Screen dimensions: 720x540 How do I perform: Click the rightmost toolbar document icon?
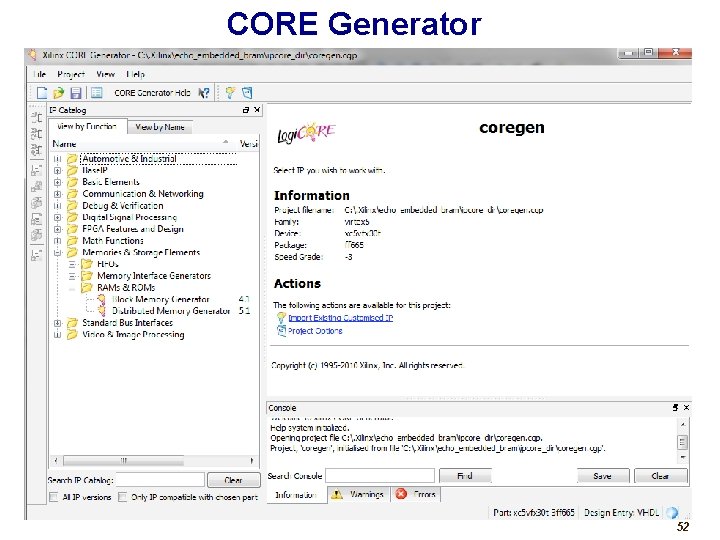pos(247,93)
